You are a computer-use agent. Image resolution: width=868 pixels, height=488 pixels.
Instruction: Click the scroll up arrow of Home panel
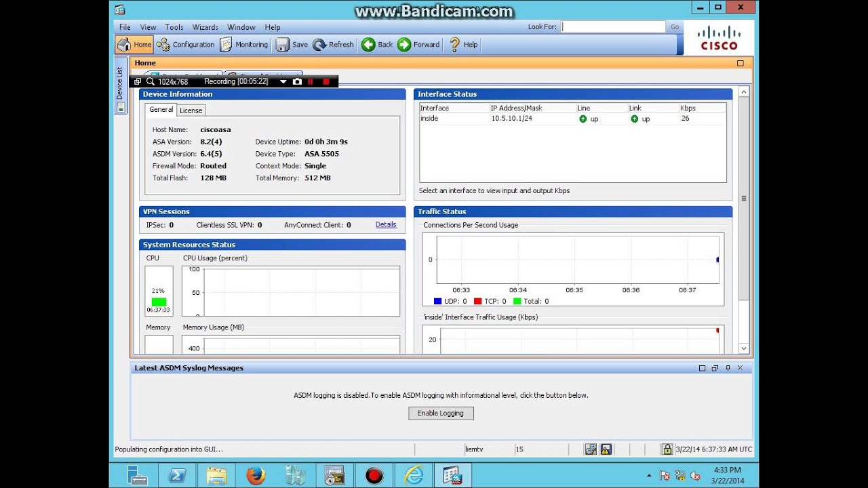click(x=744, y=91)
